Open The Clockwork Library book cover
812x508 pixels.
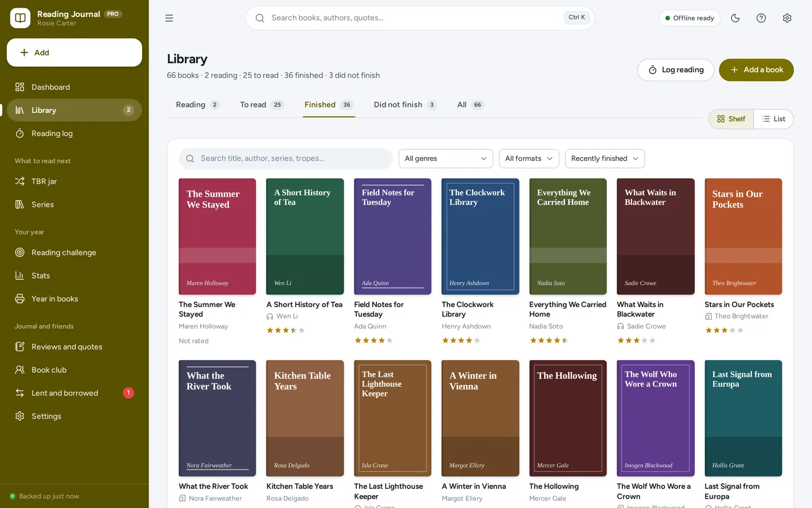coord(480,236)
